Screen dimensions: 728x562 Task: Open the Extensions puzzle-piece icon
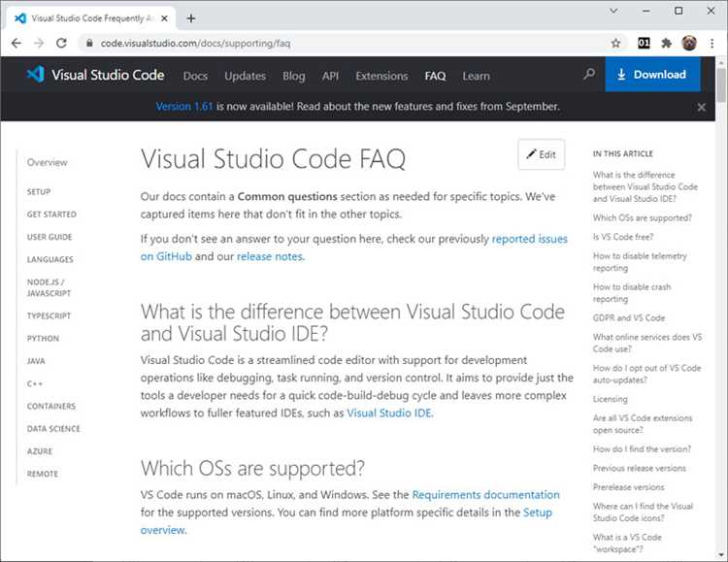[x=666, y=44]
